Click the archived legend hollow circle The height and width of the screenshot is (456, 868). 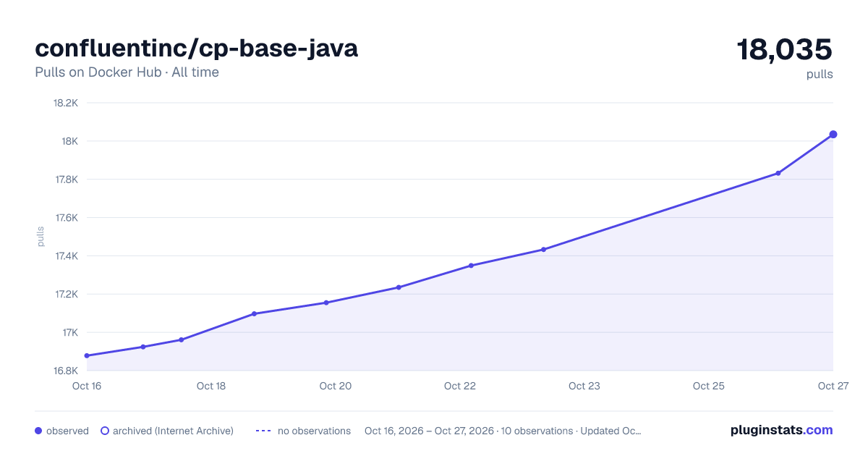[105, 431]
